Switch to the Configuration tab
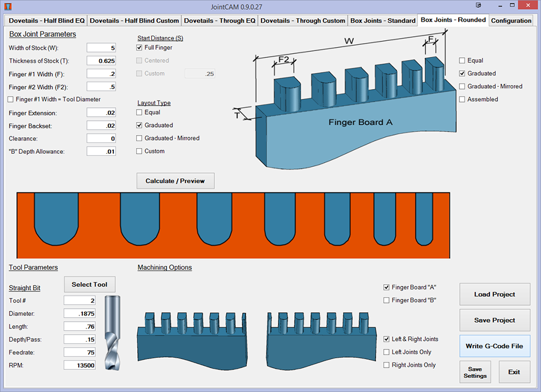This screenshot has width=541, height=392. pyautogui.click(x=511, y=21)
